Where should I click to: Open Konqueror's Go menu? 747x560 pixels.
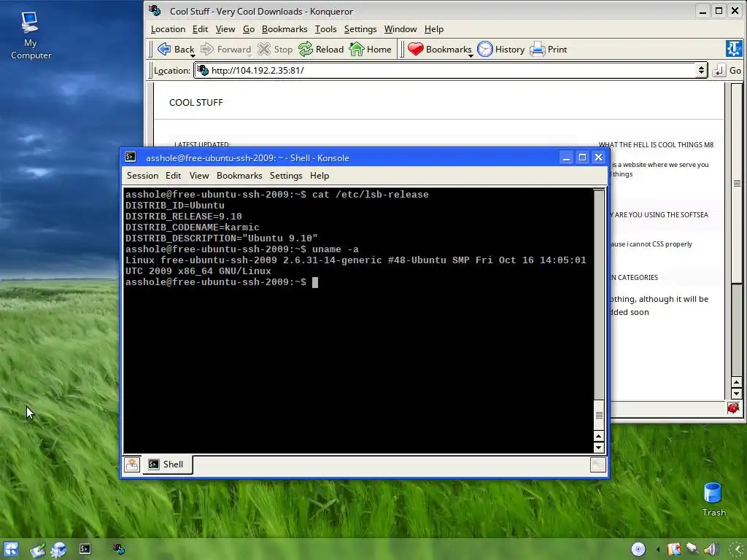click(249, 29)
